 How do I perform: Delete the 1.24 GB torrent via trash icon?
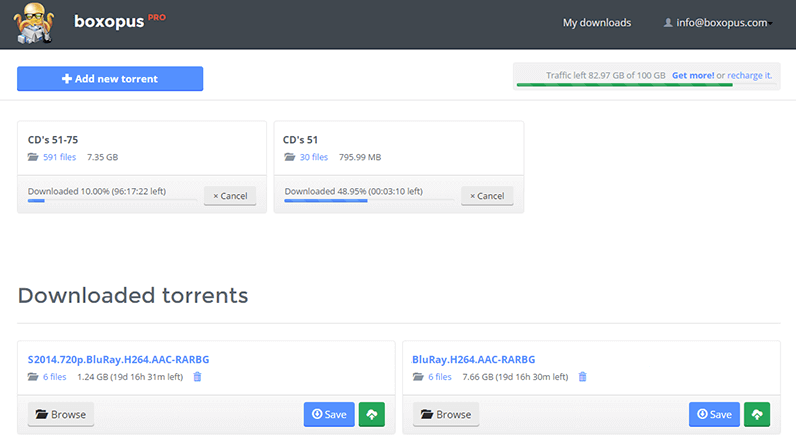coord(197,377)
